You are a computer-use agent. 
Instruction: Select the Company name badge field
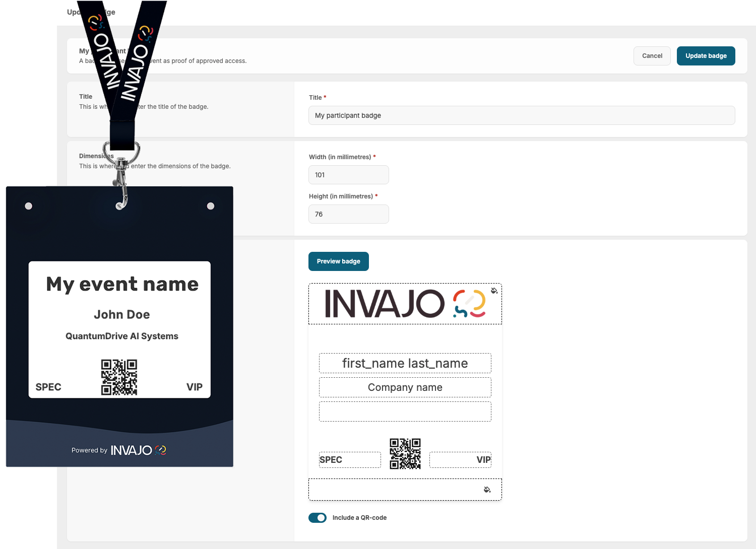coord(405,387)
